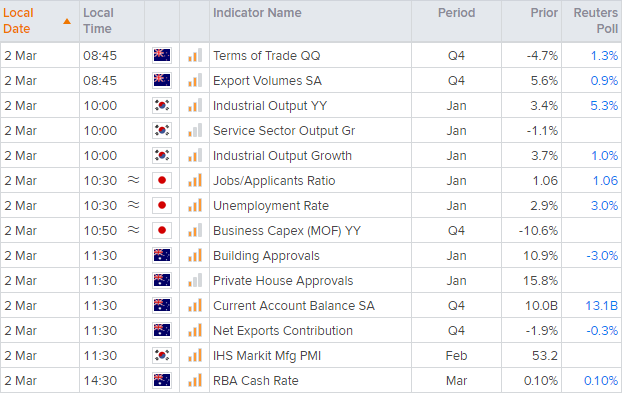
Task: Click the South Korea flag for IHS Markit PMI
Action: point(162,355)
